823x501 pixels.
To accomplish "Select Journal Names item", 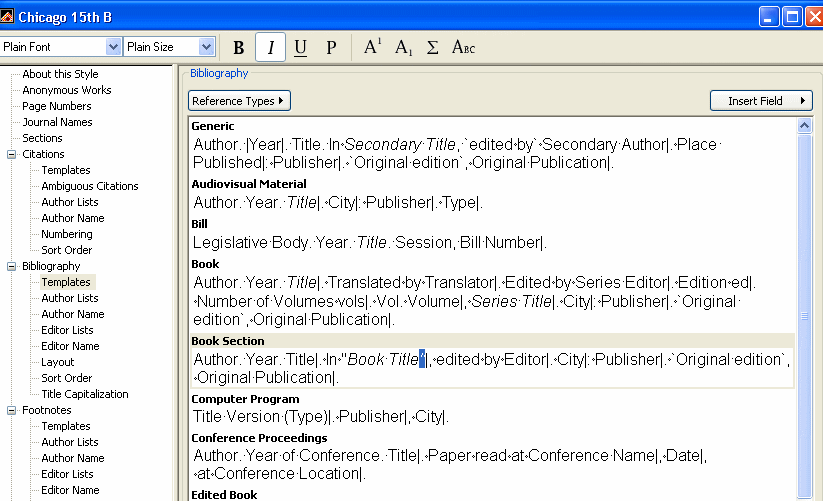I will point(57,122).
